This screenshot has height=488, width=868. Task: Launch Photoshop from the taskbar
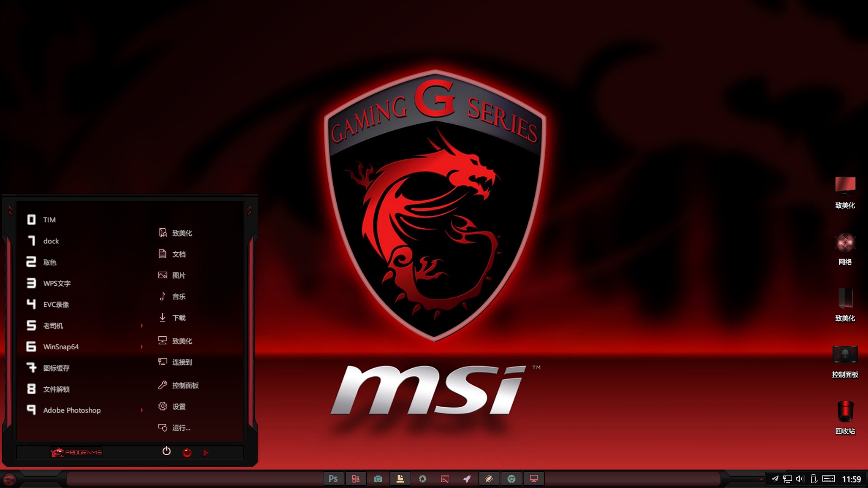tap(333, 479)
